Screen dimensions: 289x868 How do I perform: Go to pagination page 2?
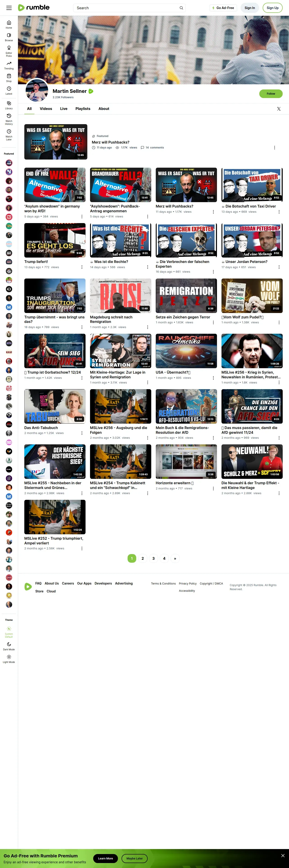tap(143, 558)
